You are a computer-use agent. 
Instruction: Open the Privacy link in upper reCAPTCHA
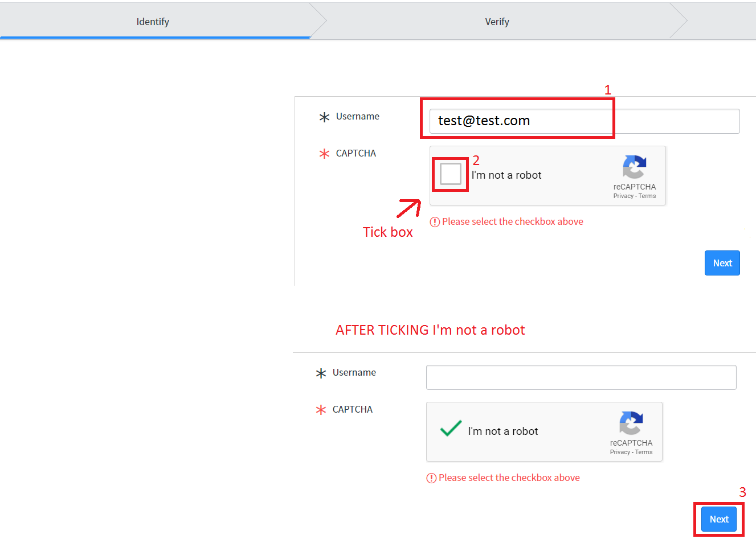pyautogui.click(x=623, y=196)
